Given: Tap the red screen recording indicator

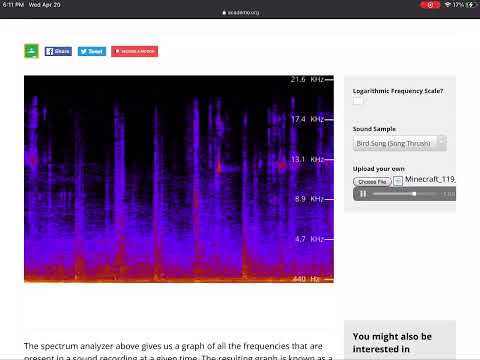Looking at the screenshot, I should coord(430,5).
